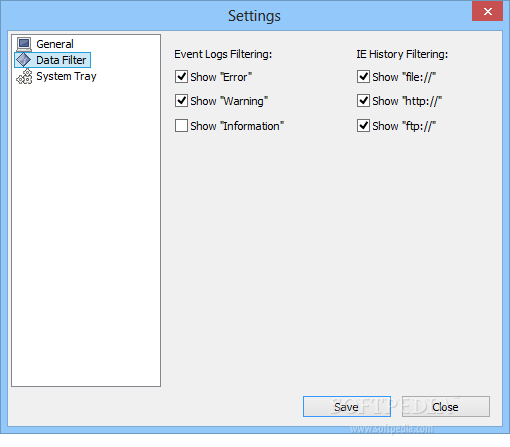This screenshot has width=510, height=447.
Task: Toggle Show "http://" checkbox
Action: [363, 101]
